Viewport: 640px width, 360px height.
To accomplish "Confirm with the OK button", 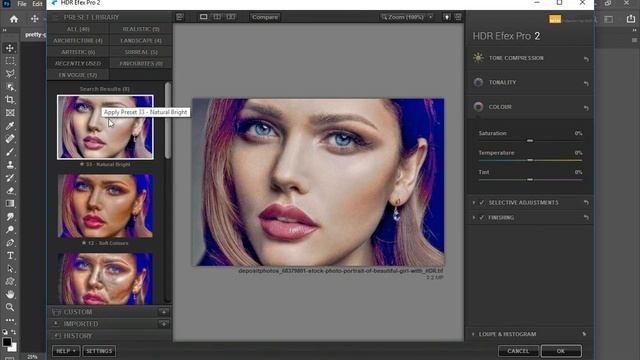I will point(561,351).
